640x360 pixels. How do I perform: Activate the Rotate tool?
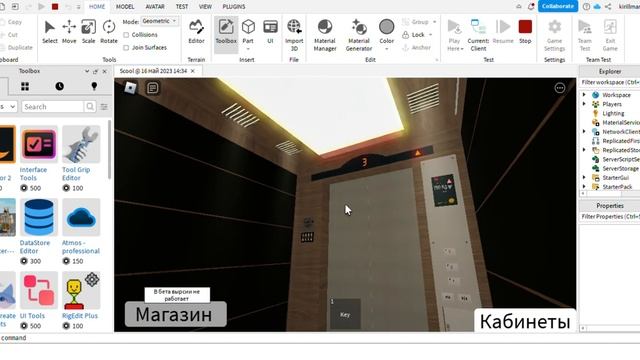click(x=109, y=32)
